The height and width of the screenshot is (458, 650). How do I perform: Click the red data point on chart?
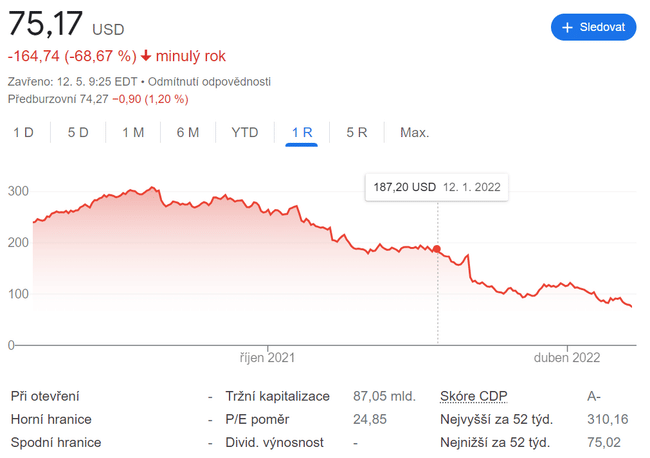pos(437,249)
